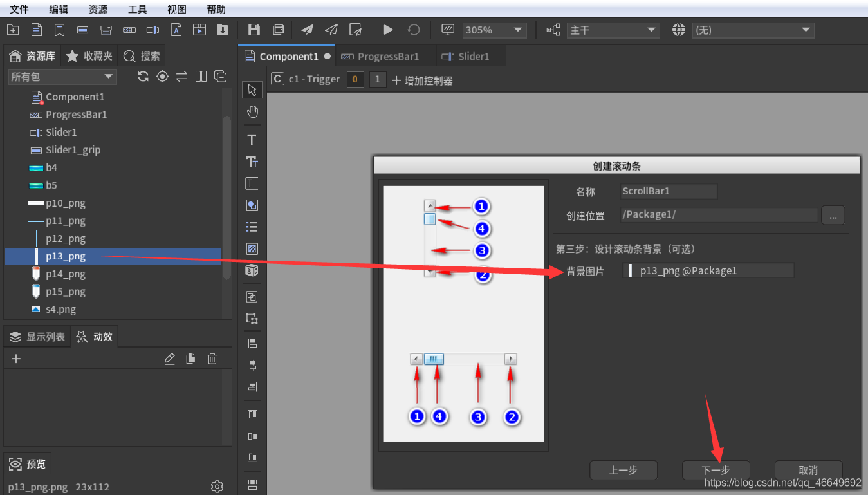The image size is (868, 495).
Task: Select controller page 1 button
Action: pos(378,80)
